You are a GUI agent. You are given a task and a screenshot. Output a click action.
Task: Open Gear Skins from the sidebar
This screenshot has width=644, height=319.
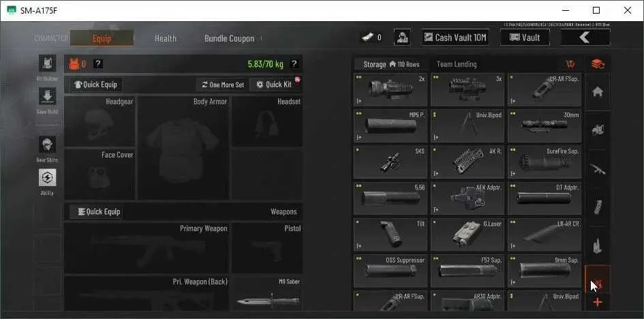click(47, 145)
